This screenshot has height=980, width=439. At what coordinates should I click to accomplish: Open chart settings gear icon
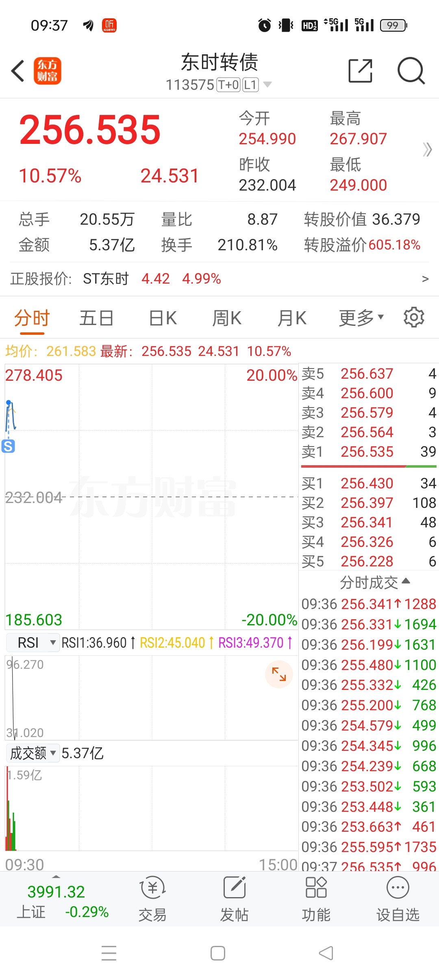click(x=414, y=317)
